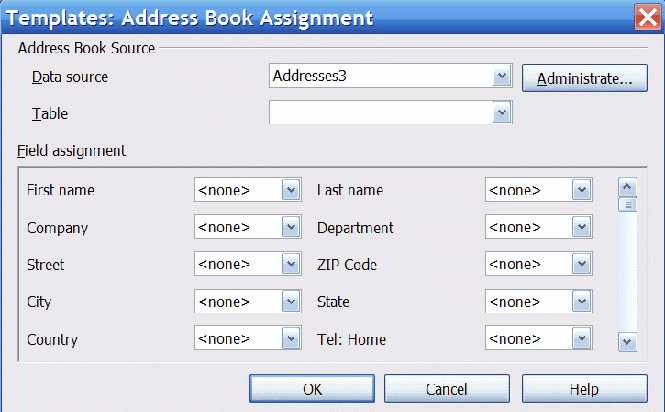Expand the Tel: Home field dropdown

[581, 339]
